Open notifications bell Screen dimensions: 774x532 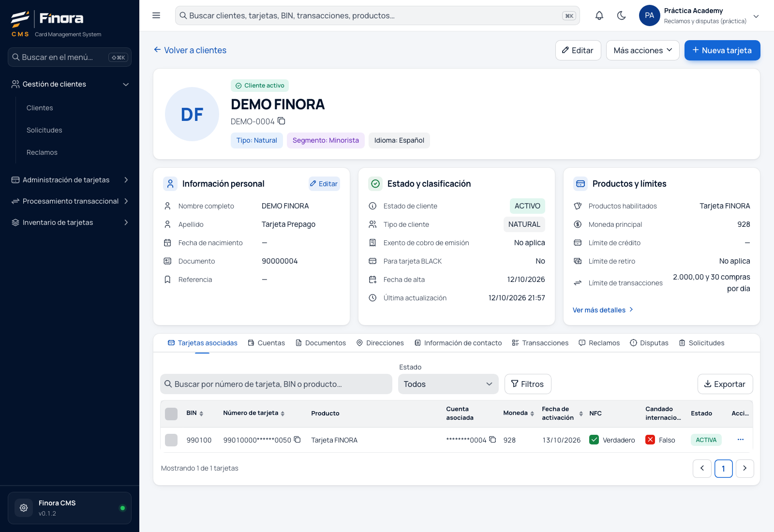pyautogui.click(x=599, y=15)
